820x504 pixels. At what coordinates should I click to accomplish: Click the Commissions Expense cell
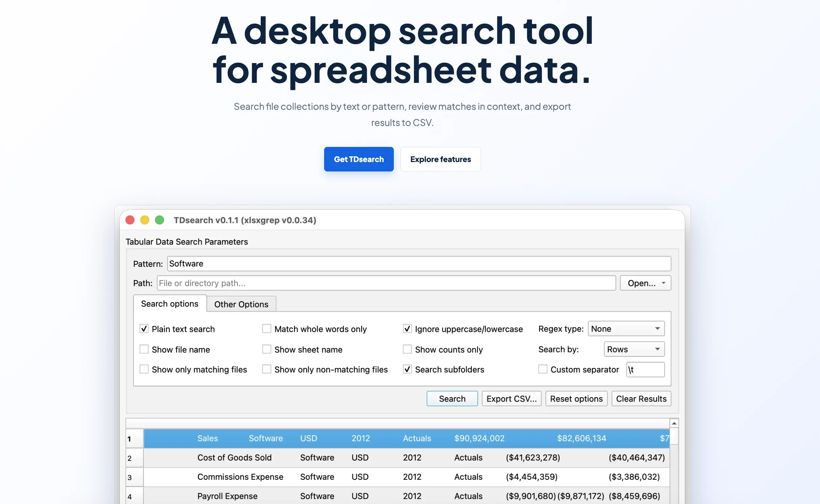click(240, 477)
